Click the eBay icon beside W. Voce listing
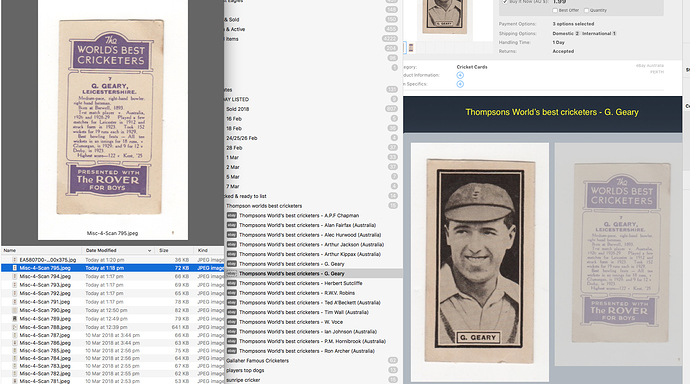This screenshot has width=690, height=384. coord(231,322)
